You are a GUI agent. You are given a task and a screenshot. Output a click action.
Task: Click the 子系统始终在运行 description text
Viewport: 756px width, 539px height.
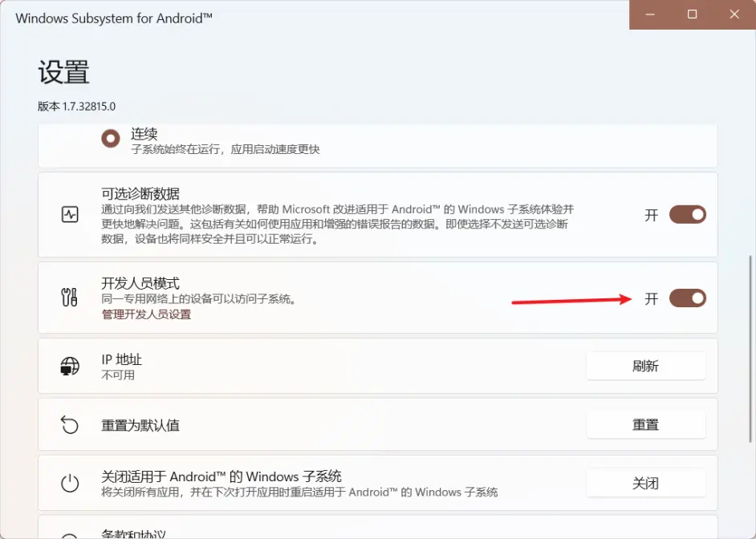point(226,149)
